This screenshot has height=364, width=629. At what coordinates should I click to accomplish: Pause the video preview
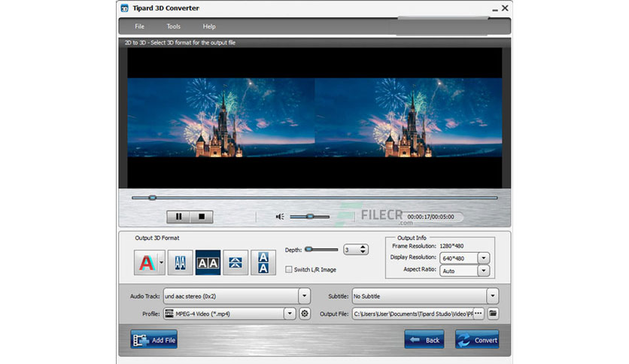(x=178, y=217)
